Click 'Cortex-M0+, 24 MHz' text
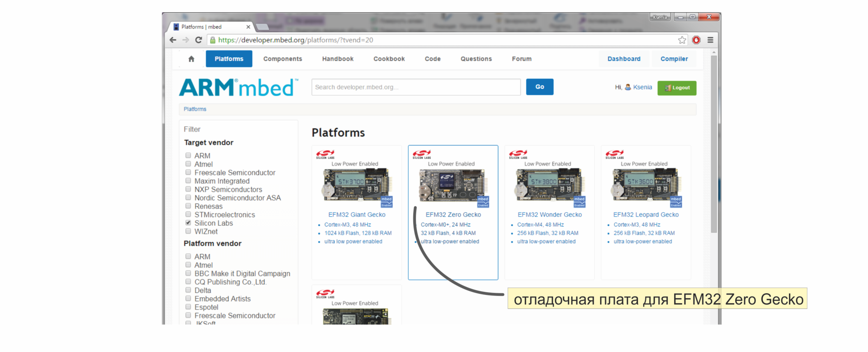The image size is (868, 352). pos(445,224)
